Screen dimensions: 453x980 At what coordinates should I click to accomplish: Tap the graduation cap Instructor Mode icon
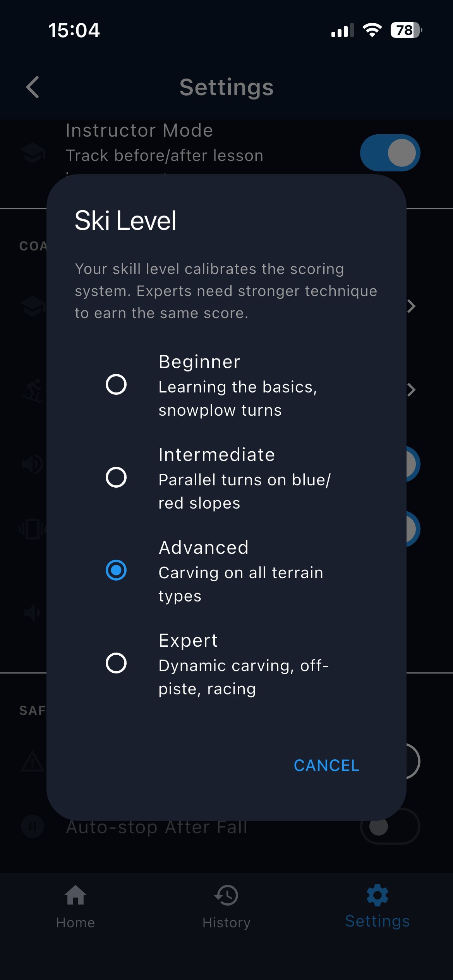click(33, 152)
